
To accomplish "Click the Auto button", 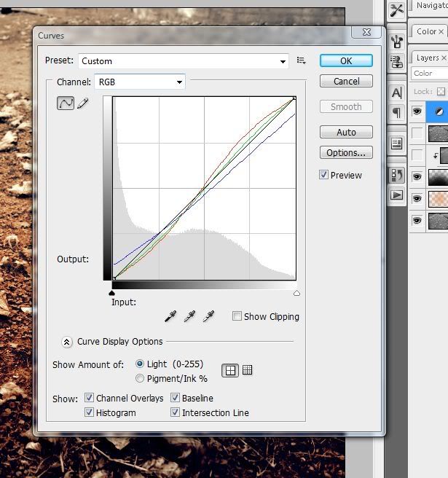I will [x=346, y=132].
